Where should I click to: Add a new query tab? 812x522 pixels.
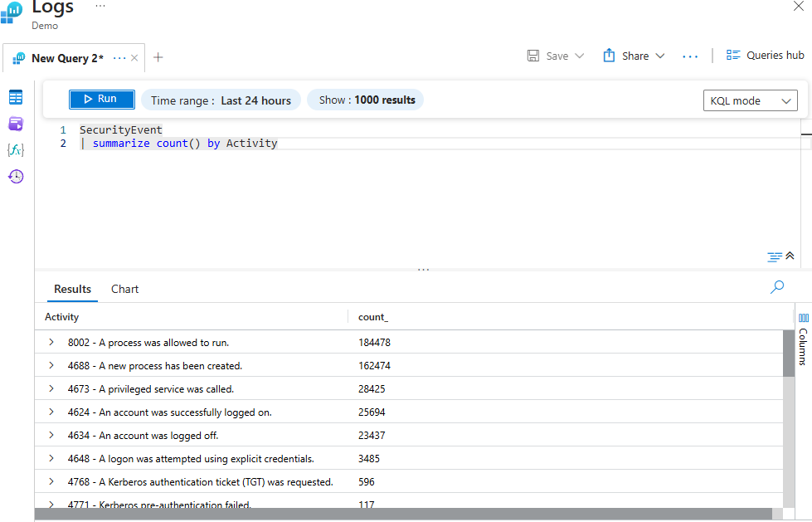coord(158,57)
